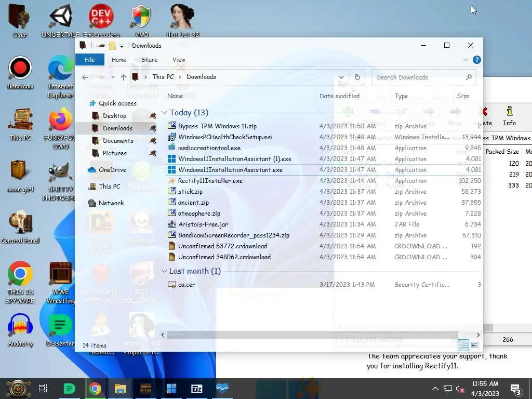Open the File tab

coord(89,60)
